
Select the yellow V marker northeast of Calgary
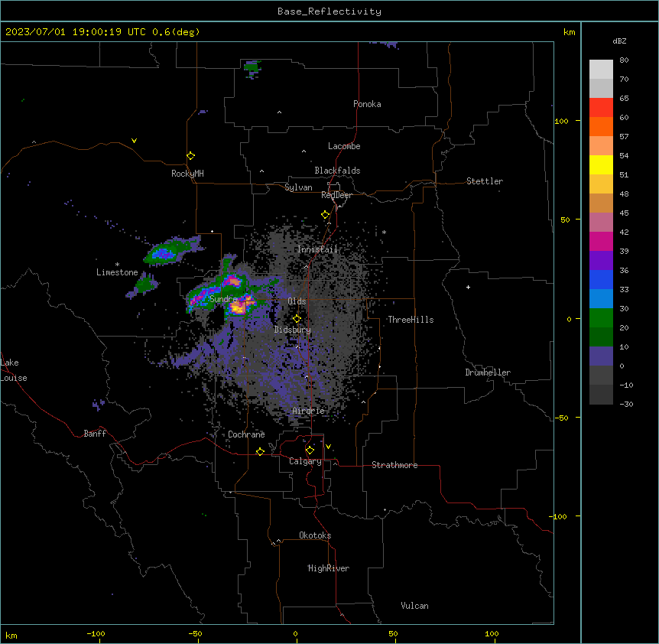coord(328,447)
